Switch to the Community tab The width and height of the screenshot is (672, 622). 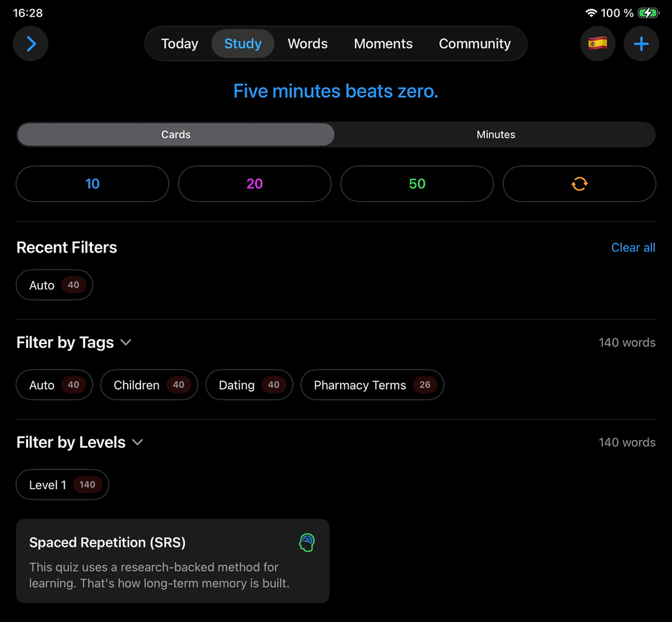pyautogui.click(x=474, y=44)
